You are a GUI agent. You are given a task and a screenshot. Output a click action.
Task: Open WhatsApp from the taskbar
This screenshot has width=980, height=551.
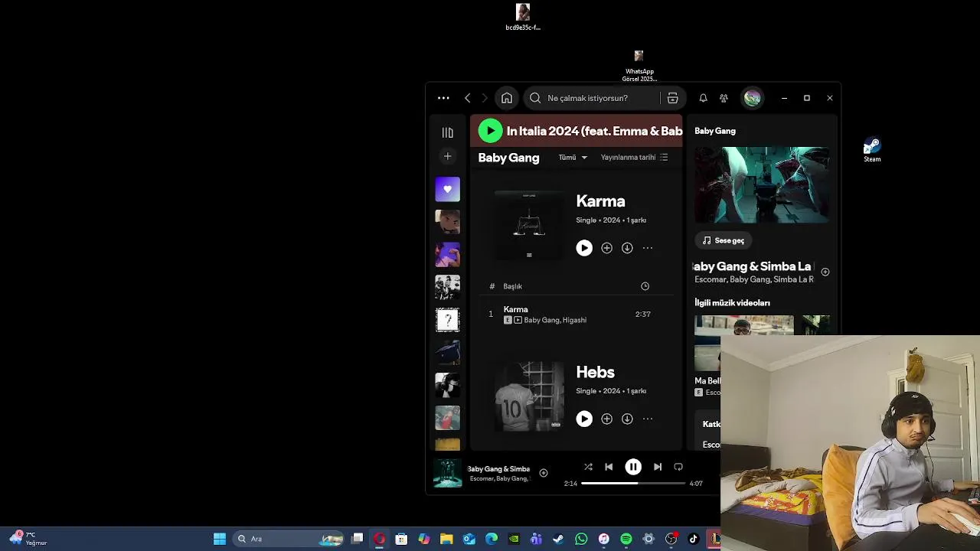(x=581, y=539)
